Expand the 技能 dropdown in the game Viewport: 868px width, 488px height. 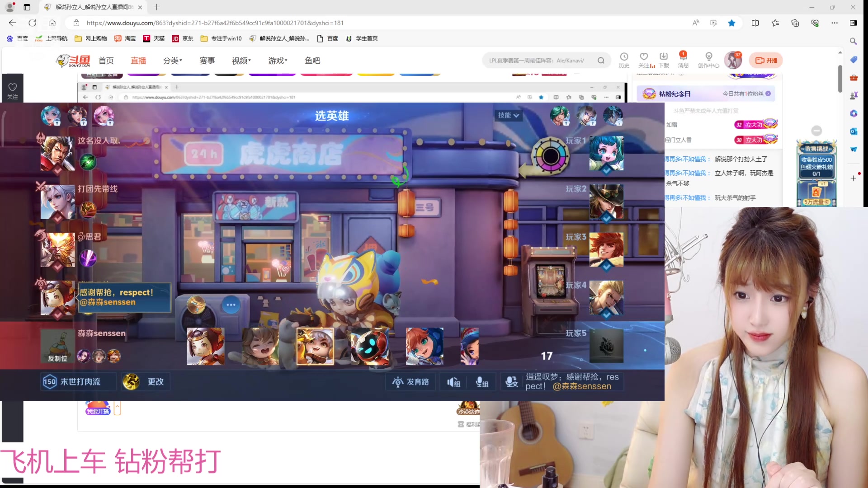click(508, 116)
